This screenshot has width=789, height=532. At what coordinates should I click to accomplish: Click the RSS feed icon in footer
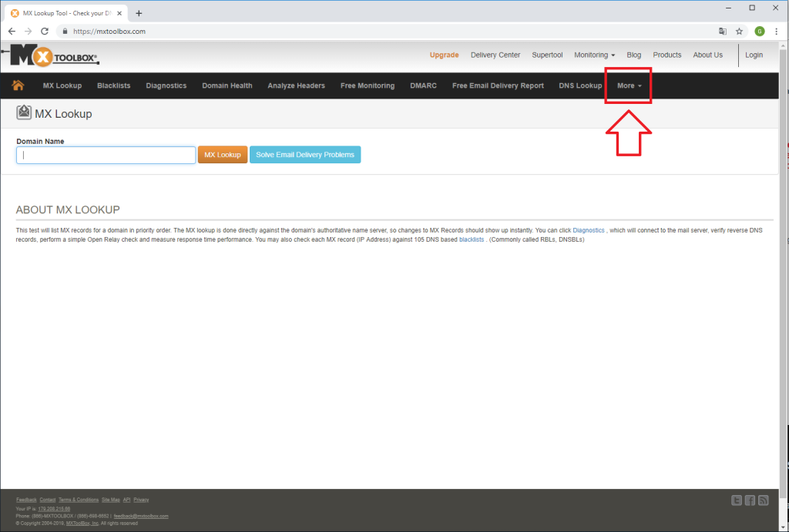tap(764, 500)
